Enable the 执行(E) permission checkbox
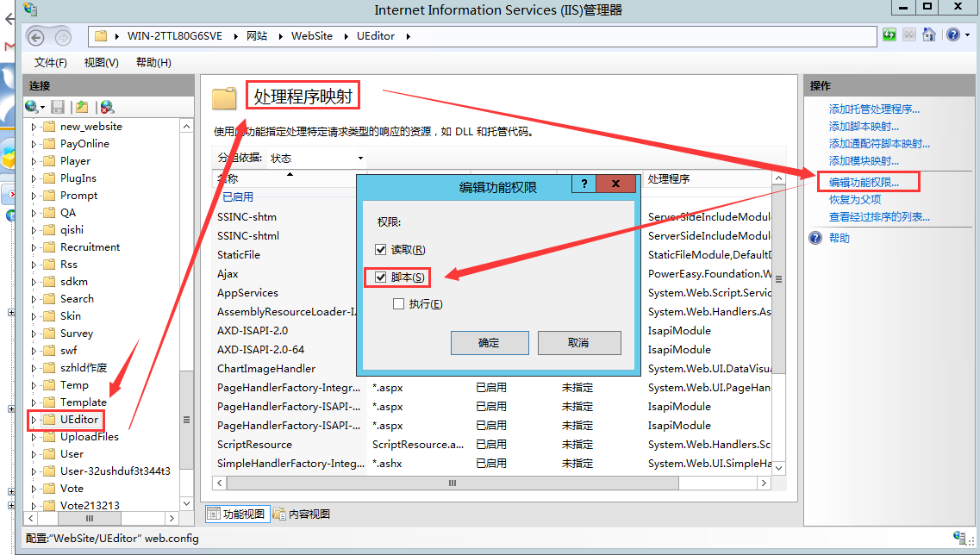The width and height of the screenshot is (980, 555). [398, 304]
